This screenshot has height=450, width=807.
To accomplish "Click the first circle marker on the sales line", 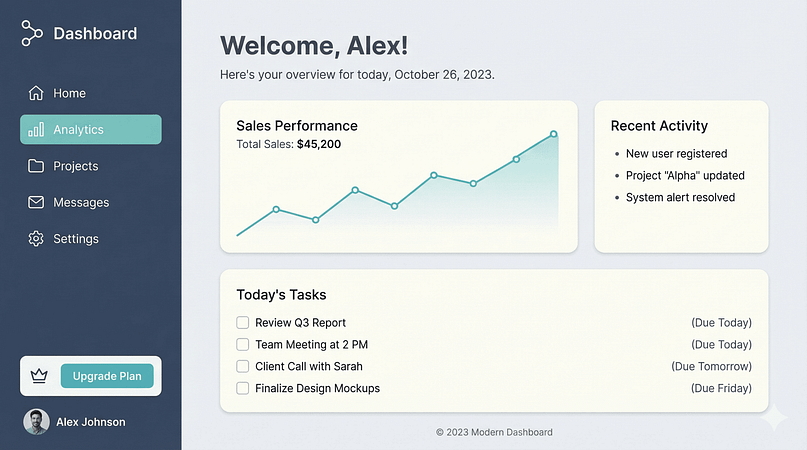I will pyautogui.click(x=276, y=209).
